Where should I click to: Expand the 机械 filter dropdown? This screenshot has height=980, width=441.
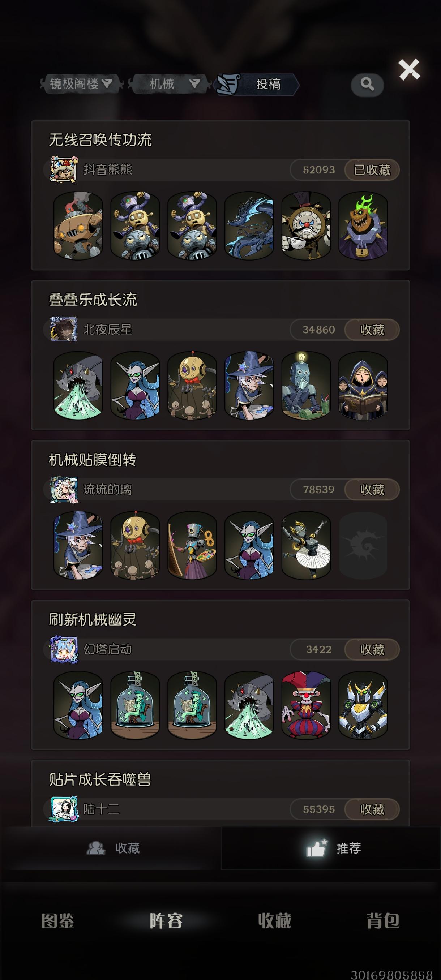tap(169, 84)
